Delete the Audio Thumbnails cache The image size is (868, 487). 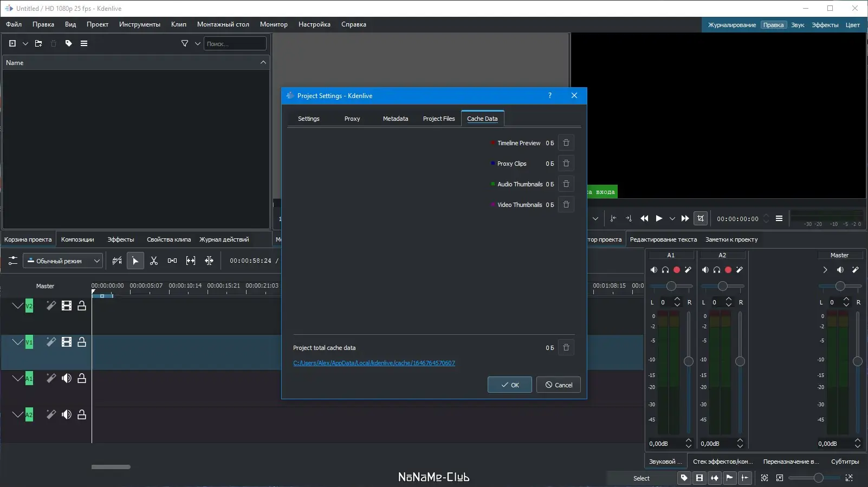[x=566, y=184]
